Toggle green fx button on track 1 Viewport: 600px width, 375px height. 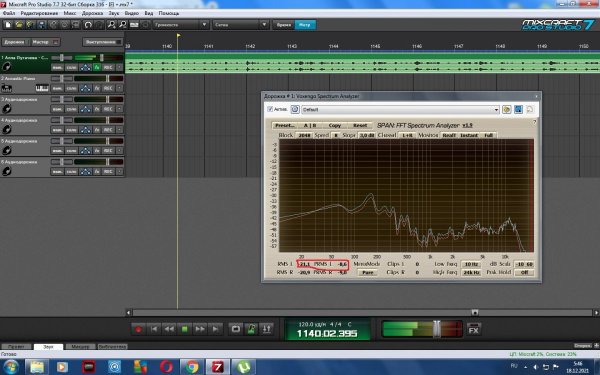97,67
